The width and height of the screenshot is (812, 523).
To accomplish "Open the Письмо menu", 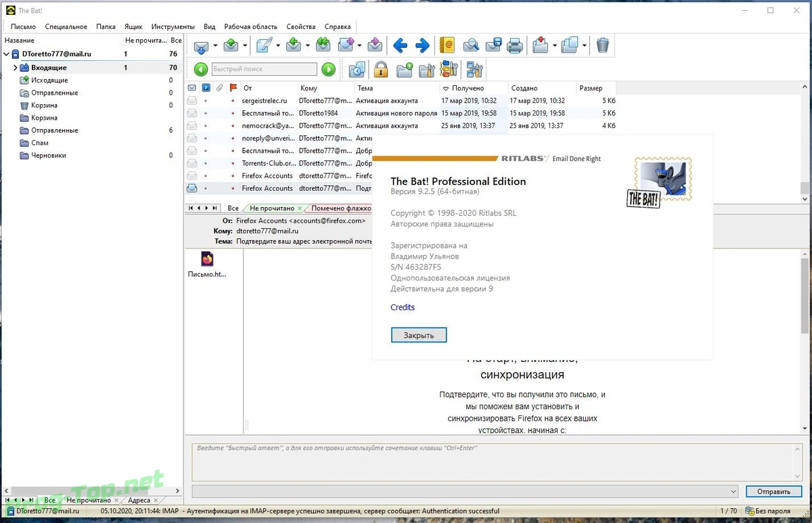I will pyautogui.click(x=23, y=26).
